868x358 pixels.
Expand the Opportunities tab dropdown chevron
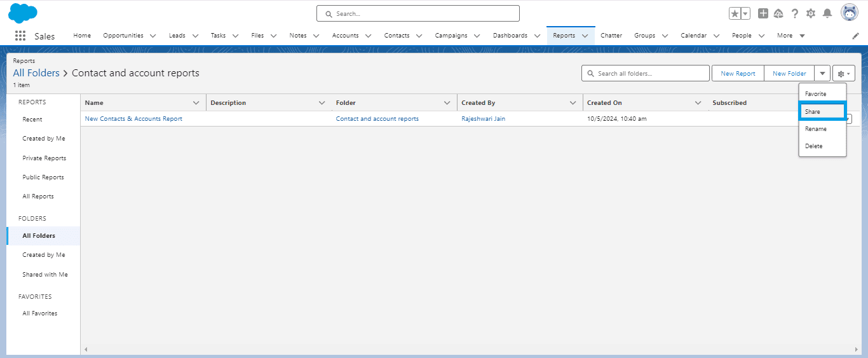pyautogui.click(x=153, y=36)
